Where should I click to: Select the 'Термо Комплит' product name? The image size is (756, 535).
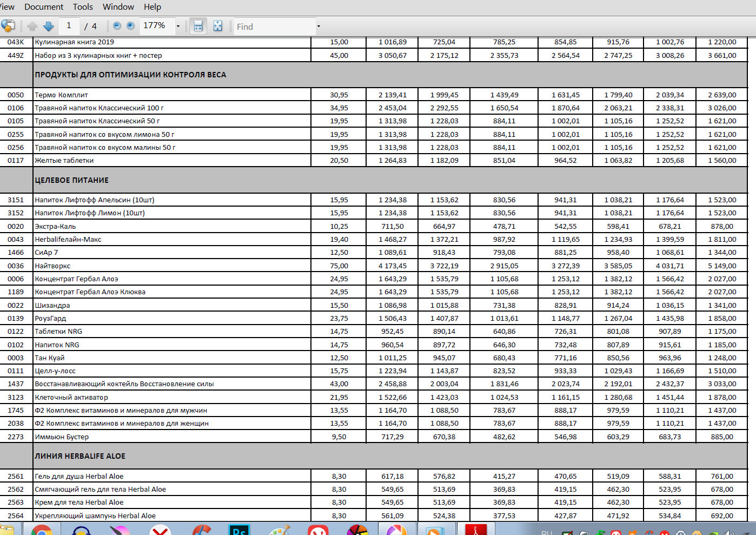pos(61,95)
